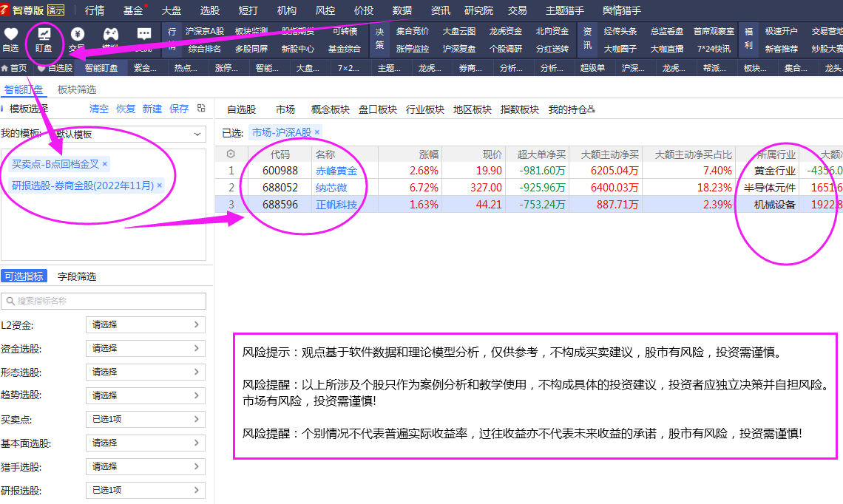Click the stock code 688052 cell
This screenshot has width=843, height=504.
(280, 188)
